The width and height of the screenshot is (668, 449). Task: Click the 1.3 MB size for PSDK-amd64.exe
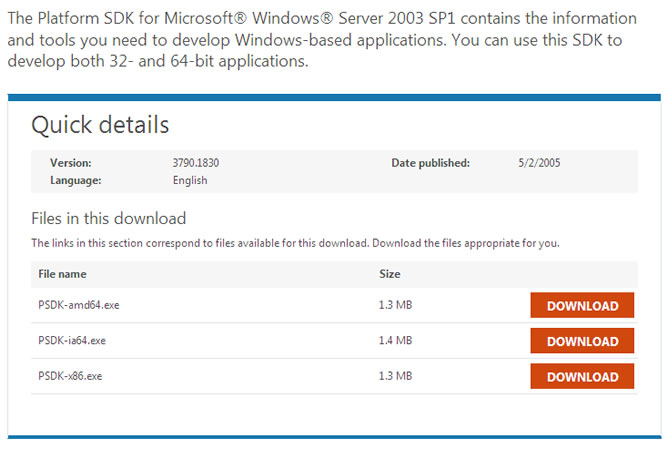[395, 305]
